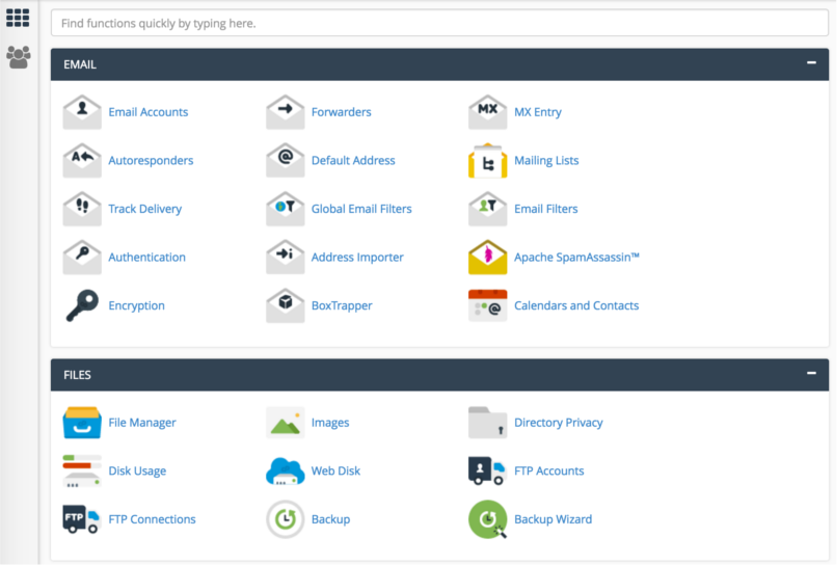Open the Web Disk cloud icon
The width and height of the screenshot is (838, 565).
285,471
